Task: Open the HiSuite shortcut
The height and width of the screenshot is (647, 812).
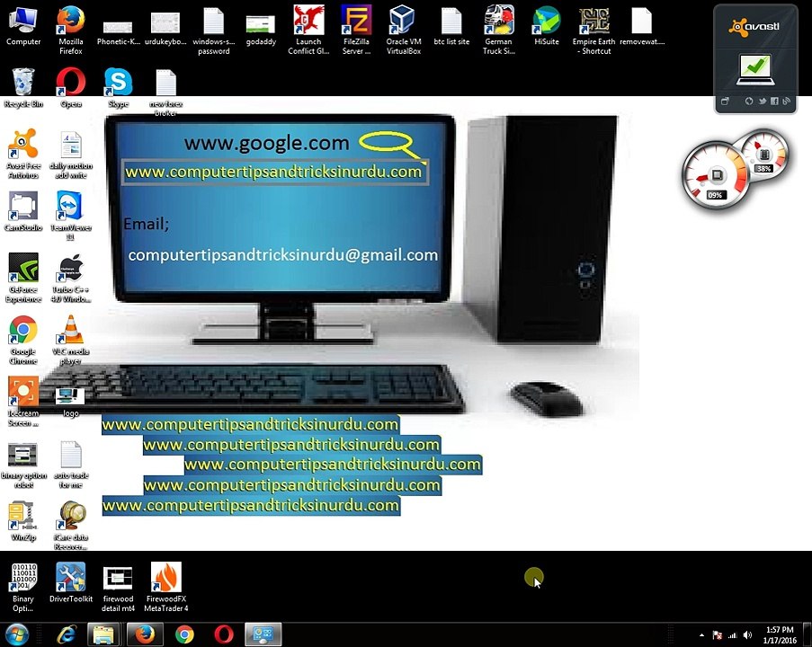Action: [x=547, y=26]
